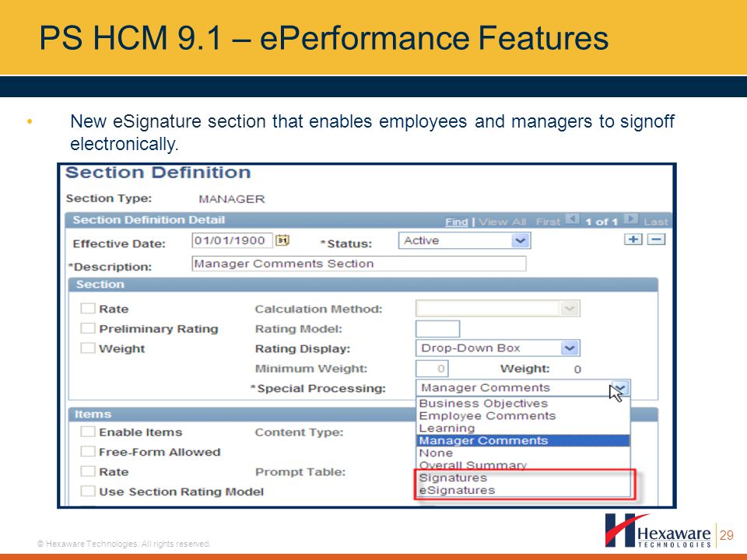Open the Calculation Method dropdown

tap(498, 309)
